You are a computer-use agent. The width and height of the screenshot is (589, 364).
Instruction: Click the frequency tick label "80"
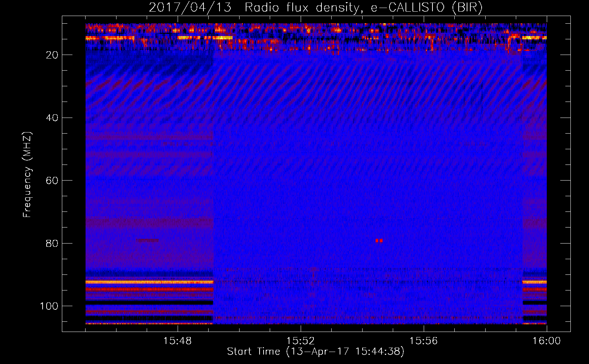(x=52, y=244)
